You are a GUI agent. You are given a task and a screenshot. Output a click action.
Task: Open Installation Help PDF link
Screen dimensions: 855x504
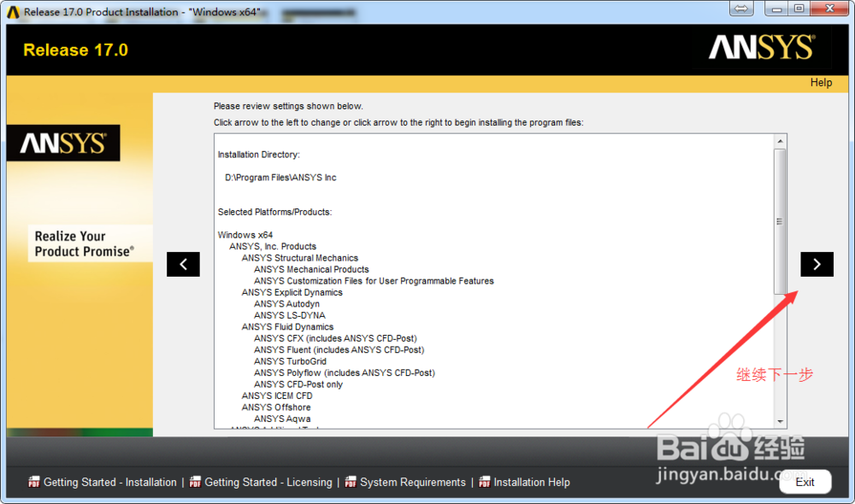(532, 482)
